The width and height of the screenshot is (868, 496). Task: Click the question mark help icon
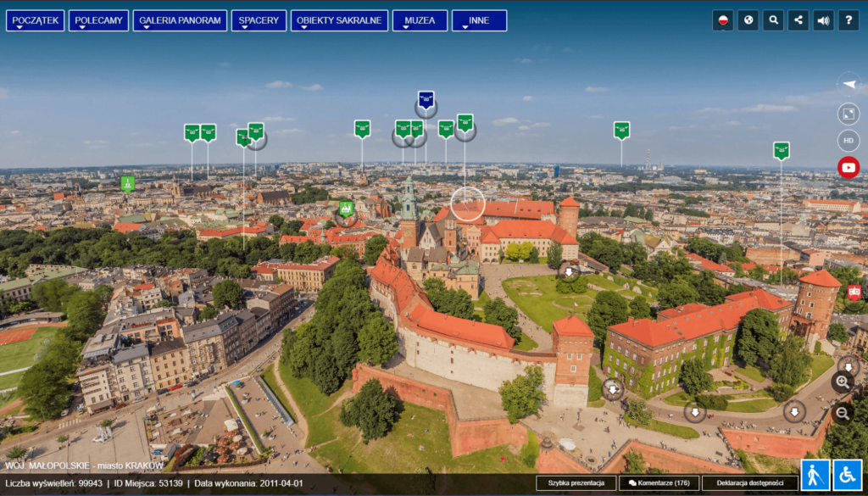[848, 20]
